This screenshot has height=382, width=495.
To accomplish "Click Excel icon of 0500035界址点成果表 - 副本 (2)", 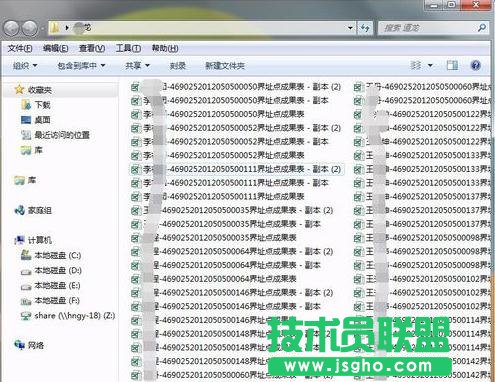I will 135,211.
